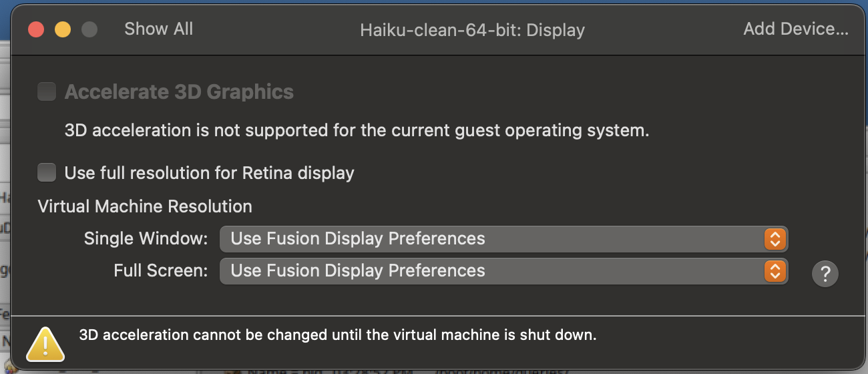The width and height of the screenshot is (868, 374).
Task: Toggle the Accelerate 3D Graphics checkbox
Action: coord(47,91)
